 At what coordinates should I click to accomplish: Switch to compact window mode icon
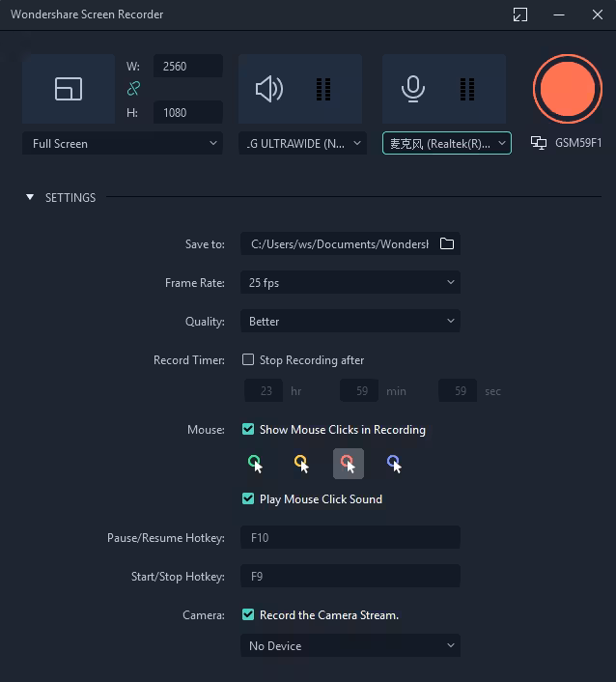519,14
